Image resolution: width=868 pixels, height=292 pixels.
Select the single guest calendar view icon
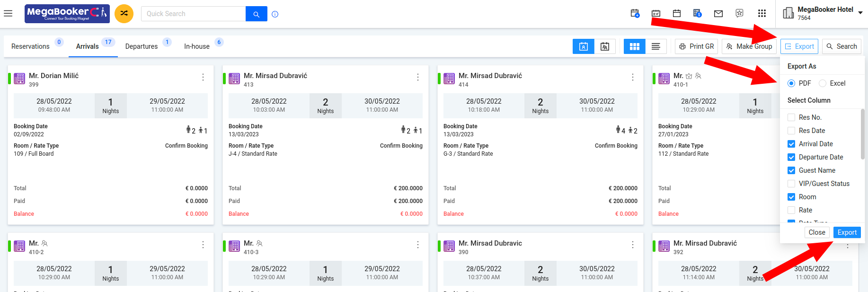[x=584, y=46]
